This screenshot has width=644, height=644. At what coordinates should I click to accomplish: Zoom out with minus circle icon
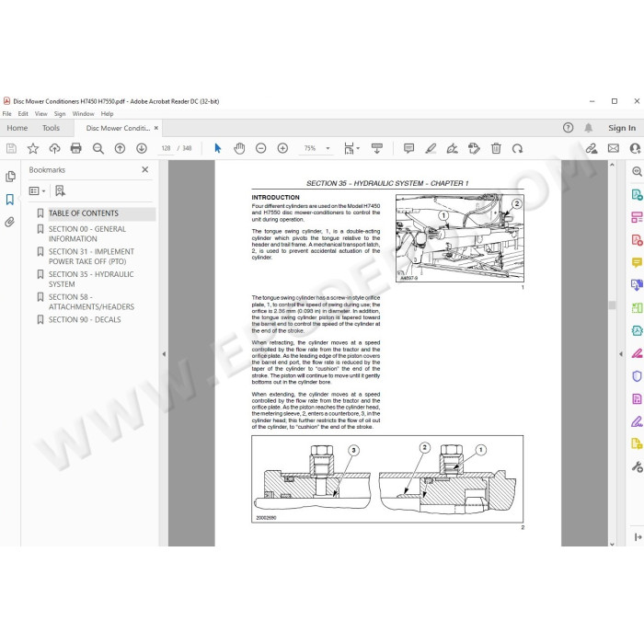click(260, 148)
